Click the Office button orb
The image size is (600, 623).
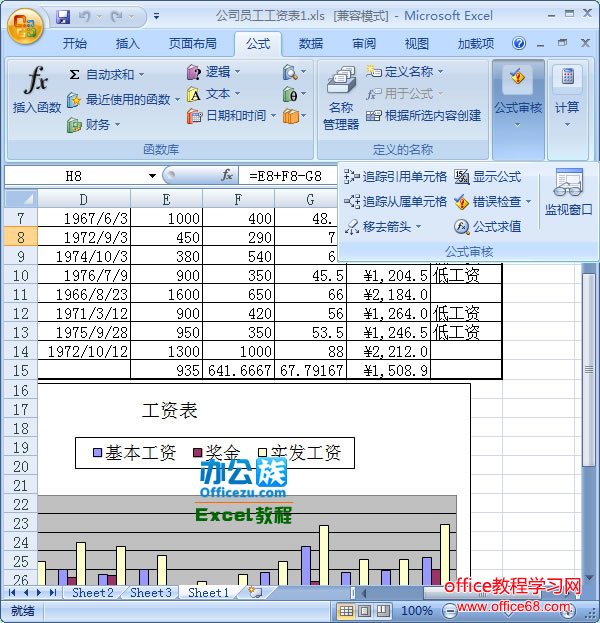click(25, 25)
